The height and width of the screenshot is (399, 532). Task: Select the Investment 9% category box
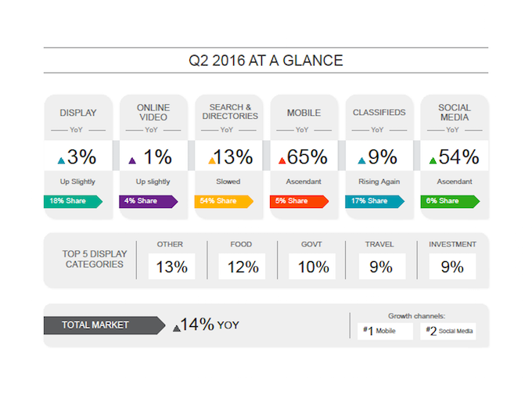[x=453, y=266]
